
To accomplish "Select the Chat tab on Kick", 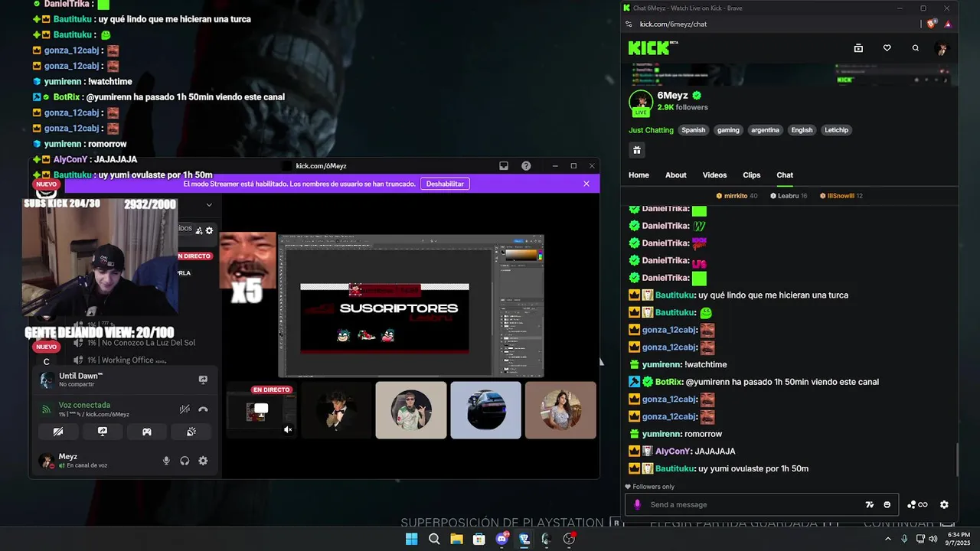I will [x=785, y=175].
